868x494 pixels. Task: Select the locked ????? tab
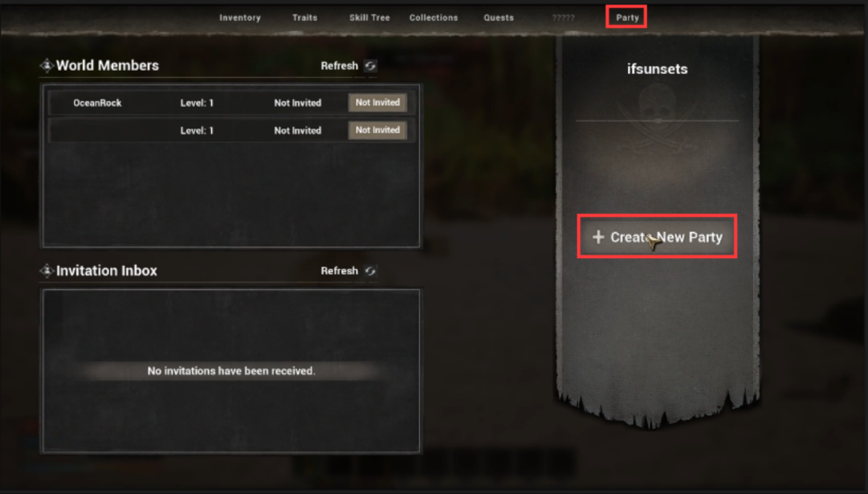click(x=563, y=18)
